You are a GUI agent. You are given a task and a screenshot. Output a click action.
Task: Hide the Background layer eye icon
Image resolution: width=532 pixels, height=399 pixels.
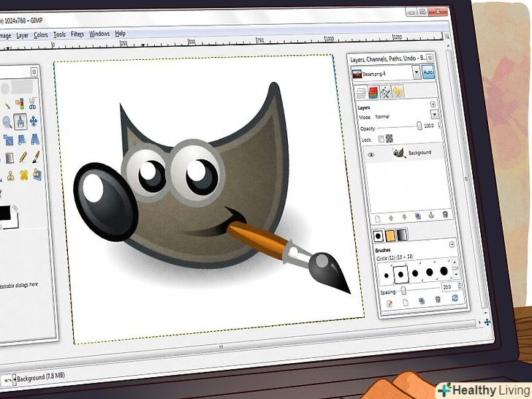(x=371, y=155)
